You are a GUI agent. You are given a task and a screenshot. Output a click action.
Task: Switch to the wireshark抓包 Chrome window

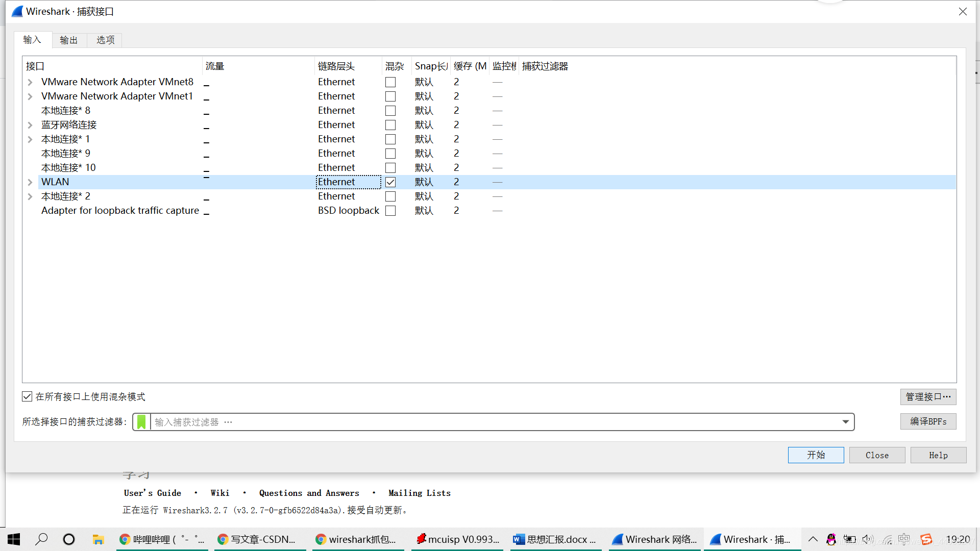point(358,539)
